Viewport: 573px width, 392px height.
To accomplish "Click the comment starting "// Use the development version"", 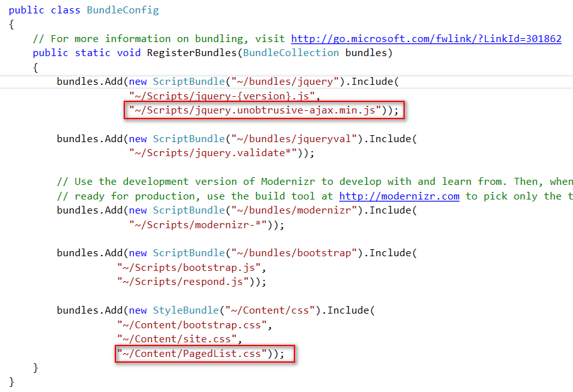I will pos(315,182).
